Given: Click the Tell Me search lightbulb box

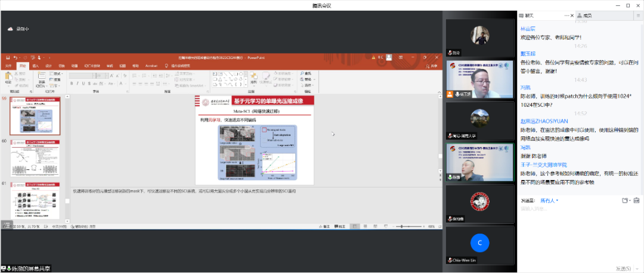Looking at the screenshot, I should tap(178, 66).
